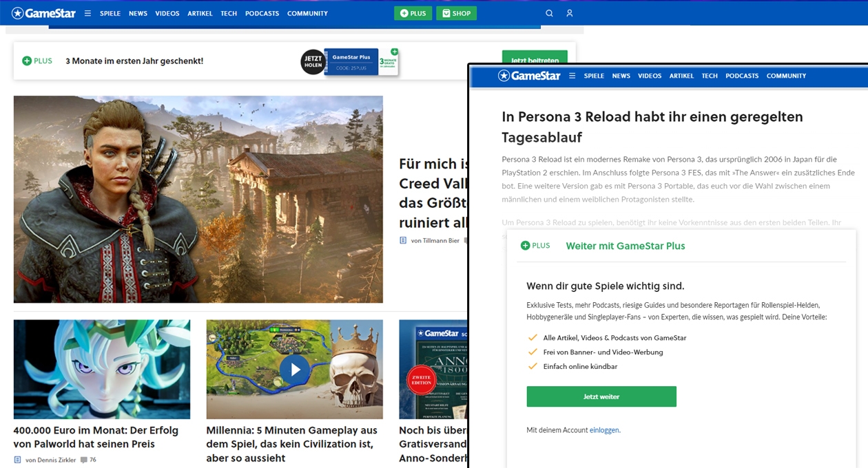868x468 pixels.
Task: Open the user account icon in the main header
Action: click(570, 13)
